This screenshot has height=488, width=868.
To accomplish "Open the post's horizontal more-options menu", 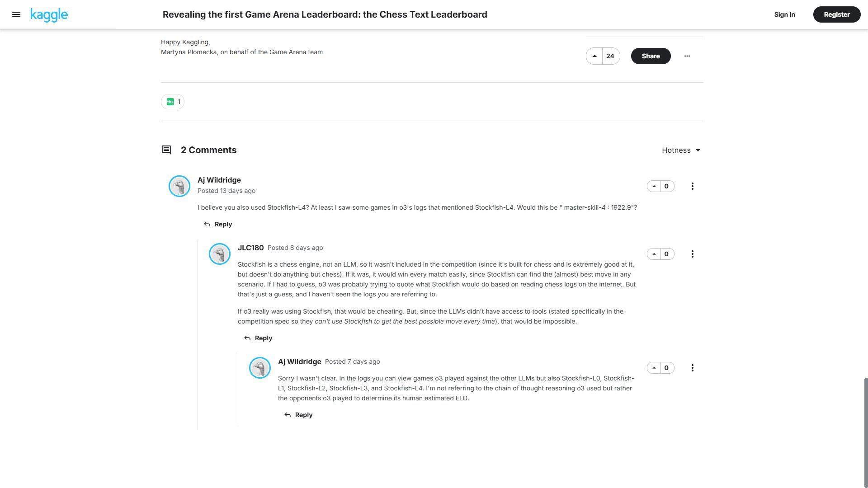I will [687, 56].
